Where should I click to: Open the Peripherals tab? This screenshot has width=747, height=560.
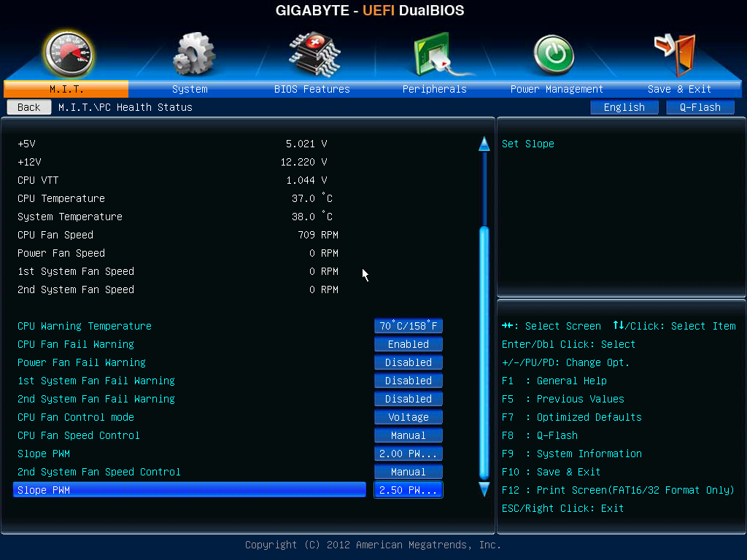click(435, 89)
